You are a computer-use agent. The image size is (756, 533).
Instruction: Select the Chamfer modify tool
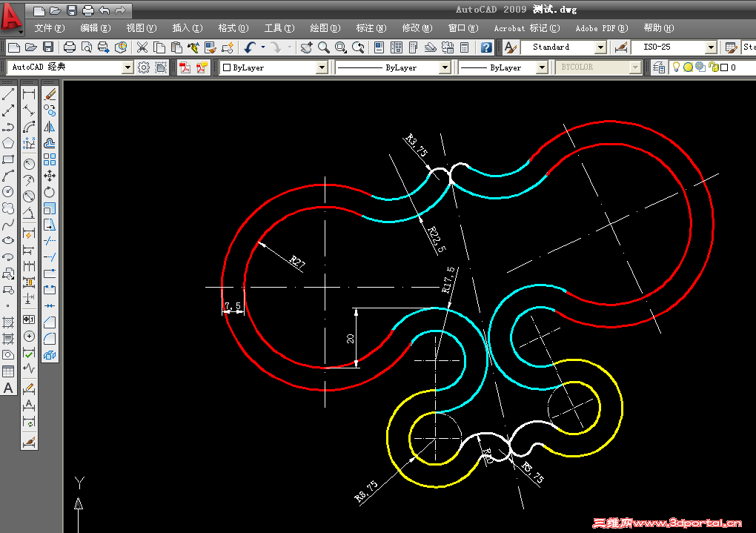click(50, 322)
